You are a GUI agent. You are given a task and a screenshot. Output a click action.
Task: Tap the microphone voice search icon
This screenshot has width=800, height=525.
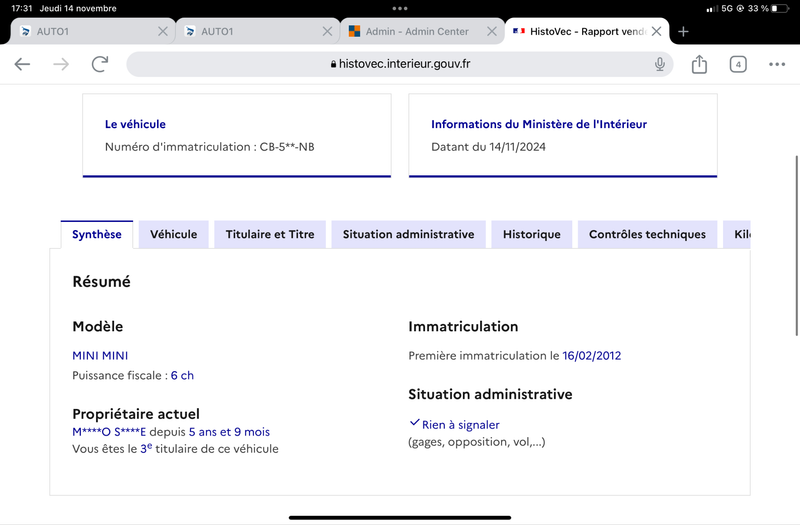(660, 64)
